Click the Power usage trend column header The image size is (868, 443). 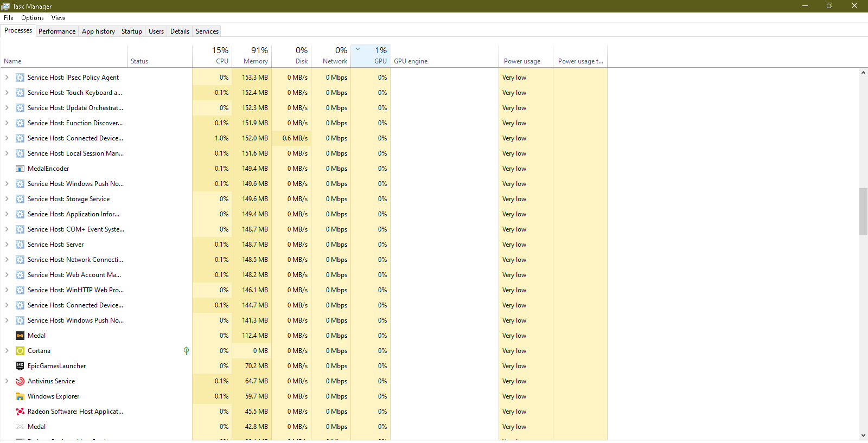580,56
